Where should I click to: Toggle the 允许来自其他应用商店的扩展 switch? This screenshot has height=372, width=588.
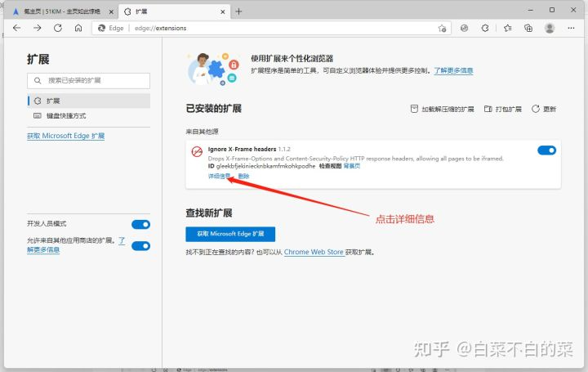click(x=141, y=246)
